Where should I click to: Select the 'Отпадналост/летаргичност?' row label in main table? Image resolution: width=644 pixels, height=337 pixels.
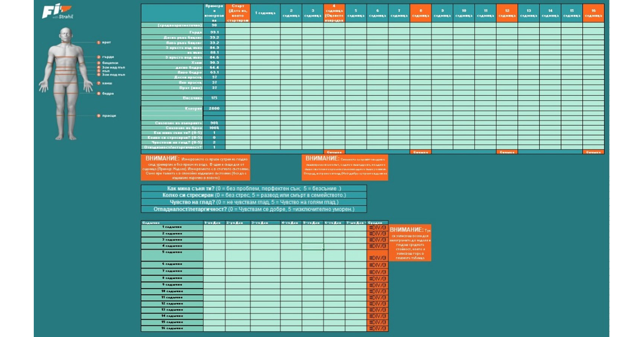coord(172,147)
